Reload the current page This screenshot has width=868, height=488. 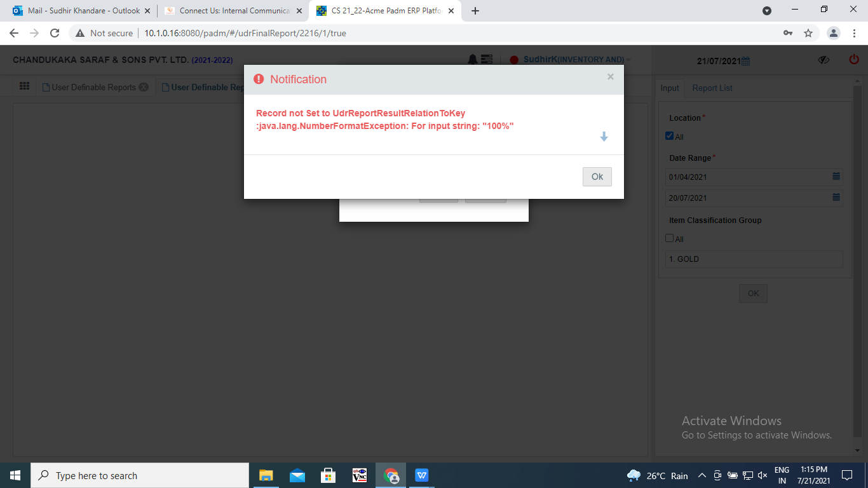point(55,33)
